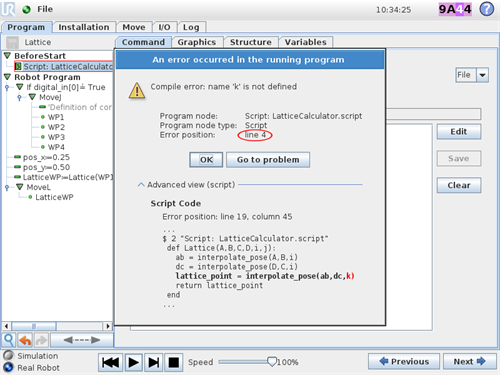Click the UR logo icon
The image size is (500, 375).
pos(8,9)
